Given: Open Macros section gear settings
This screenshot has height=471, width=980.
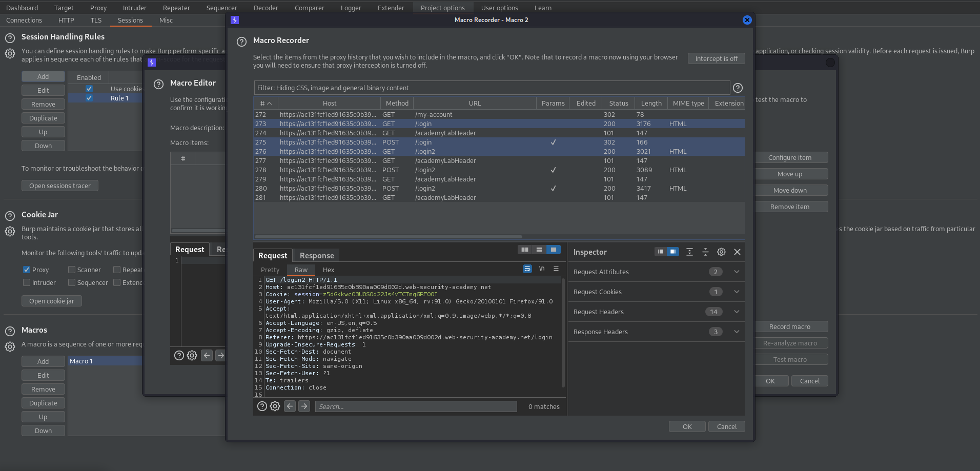Looking at the screenshot, I should click(x=10, y=346).
